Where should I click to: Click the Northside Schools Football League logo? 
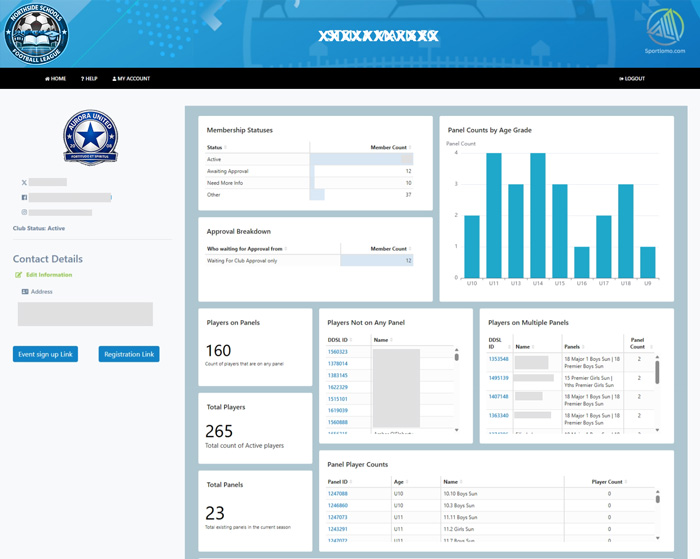37,34
